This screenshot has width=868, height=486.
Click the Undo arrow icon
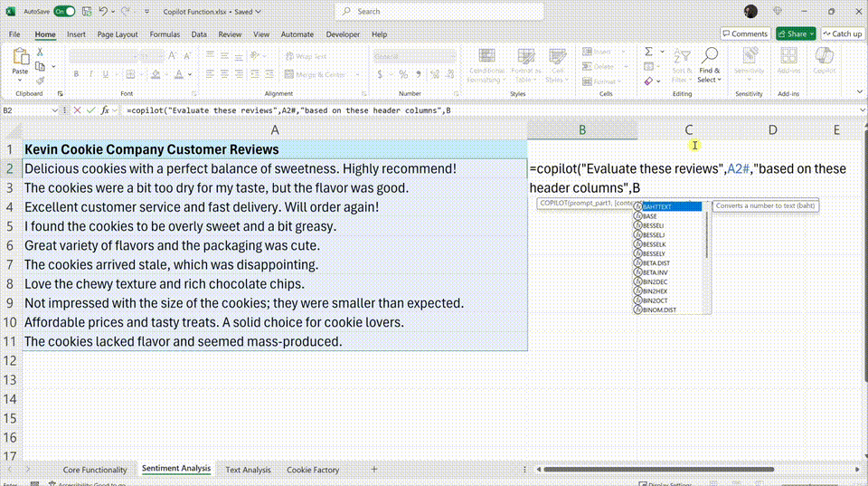pos(103,11)
